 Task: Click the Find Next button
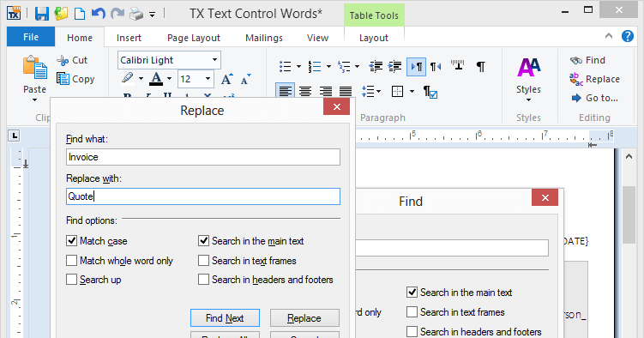(225, 318)
